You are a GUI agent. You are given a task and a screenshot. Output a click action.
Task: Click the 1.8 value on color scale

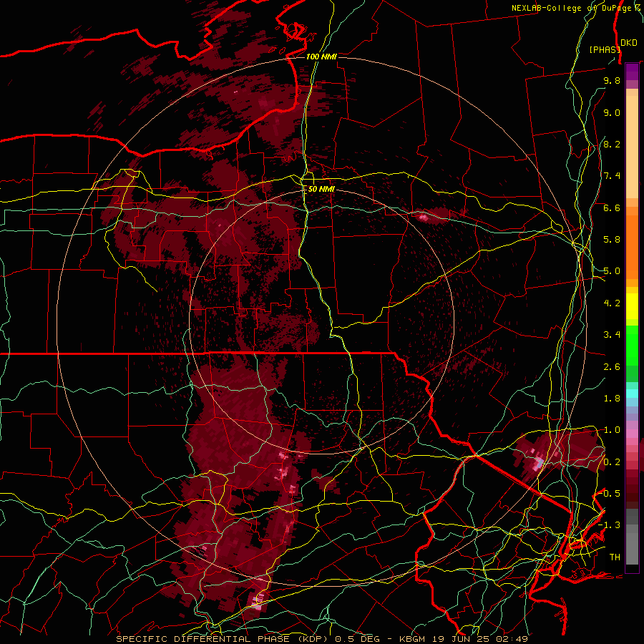[612, 399]
